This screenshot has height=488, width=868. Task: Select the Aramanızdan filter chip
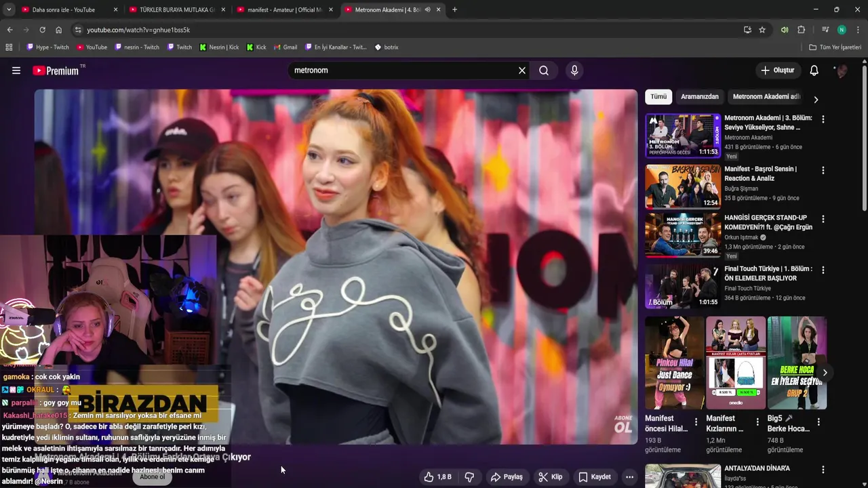[x=699, y=96]
